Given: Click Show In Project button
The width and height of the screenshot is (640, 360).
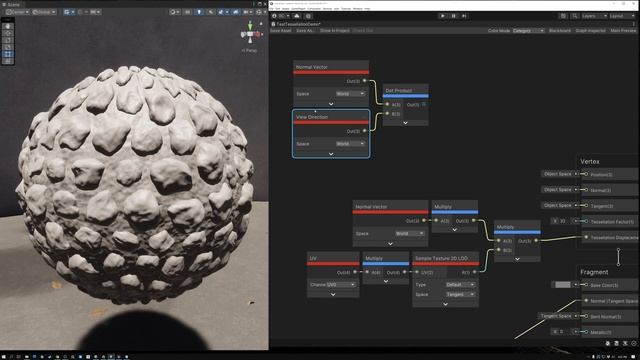Looking at the screenshot, I should tap(335, 31).
